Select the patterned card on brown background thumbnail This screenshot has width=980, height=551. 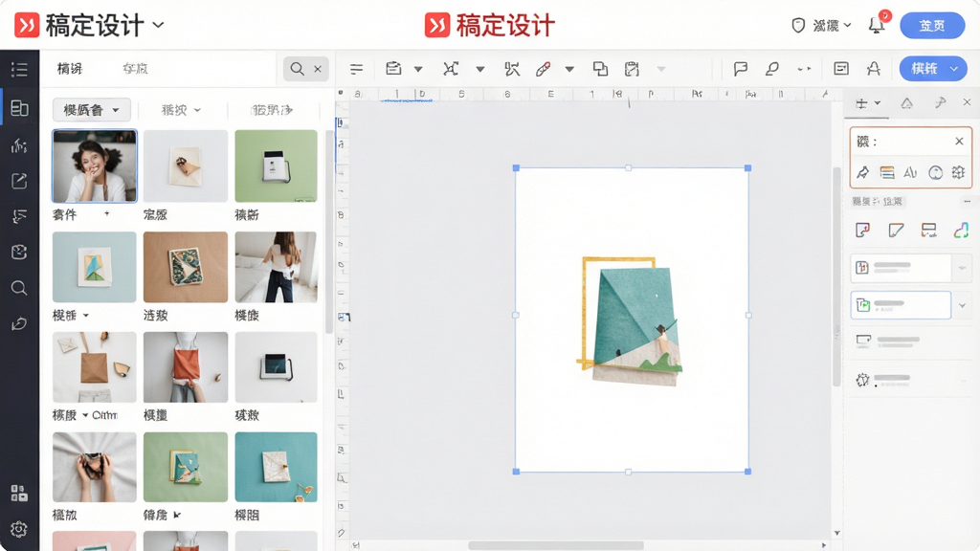pyautogui.click(x=186, y=268)
